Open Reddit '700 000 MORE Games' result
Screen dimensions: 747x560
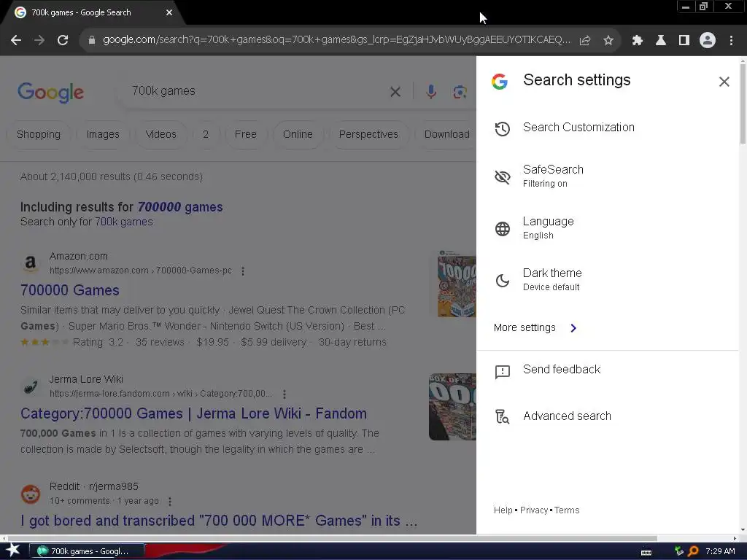[x=219, y=521]
